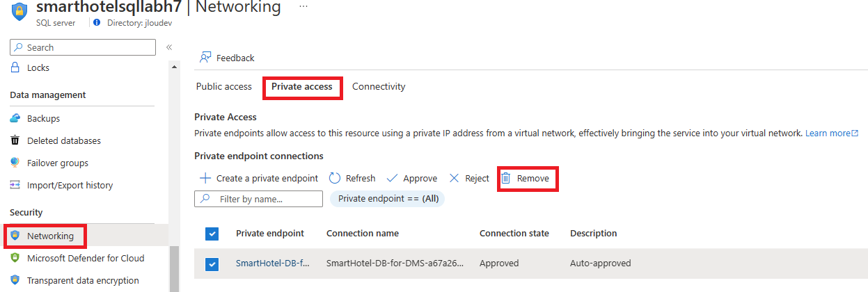Sort by Connection state column header
The height and width of the screenshot is (292, 868).
pos(514,233)
